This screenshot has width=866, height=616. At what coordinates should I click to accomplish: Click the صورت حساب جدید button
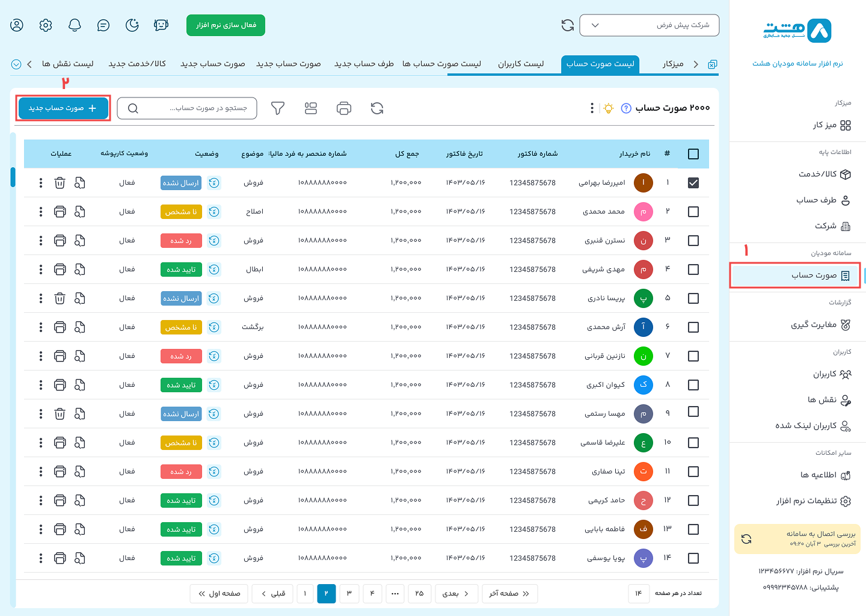(x=63, y=108)
